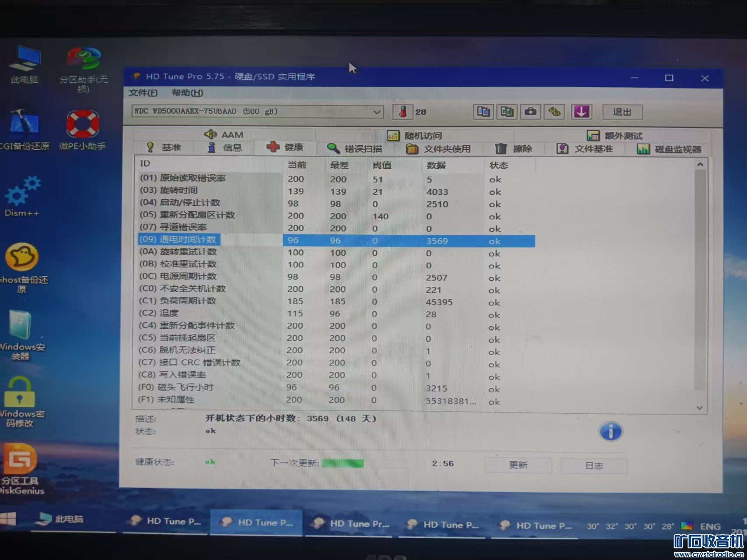Select row (C8) 写入错误率
This screenshot has height=560, width=747.
click(x=336, y=376)
